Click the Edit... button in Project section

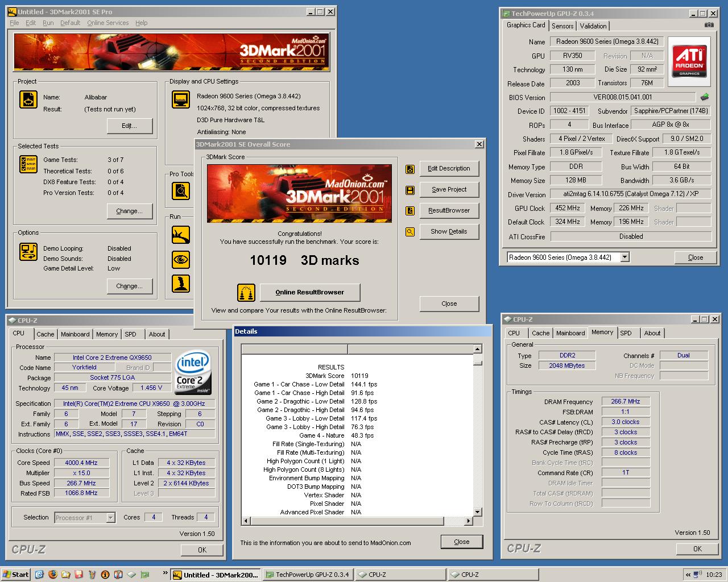tap(129, 126)
